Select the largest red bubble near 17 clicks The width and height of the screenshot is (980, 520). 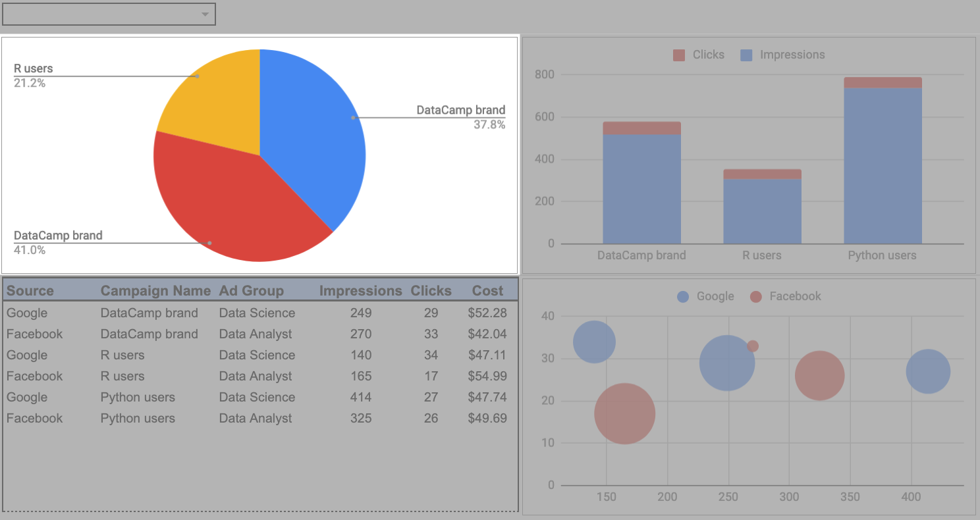(624, 413)
